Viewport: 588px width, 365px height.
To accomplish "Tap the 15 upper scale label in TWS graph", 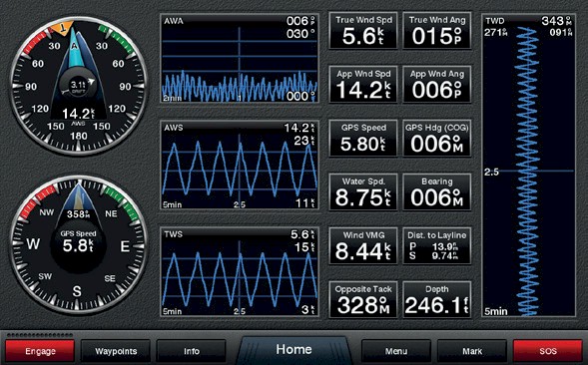I will (304, 247).
